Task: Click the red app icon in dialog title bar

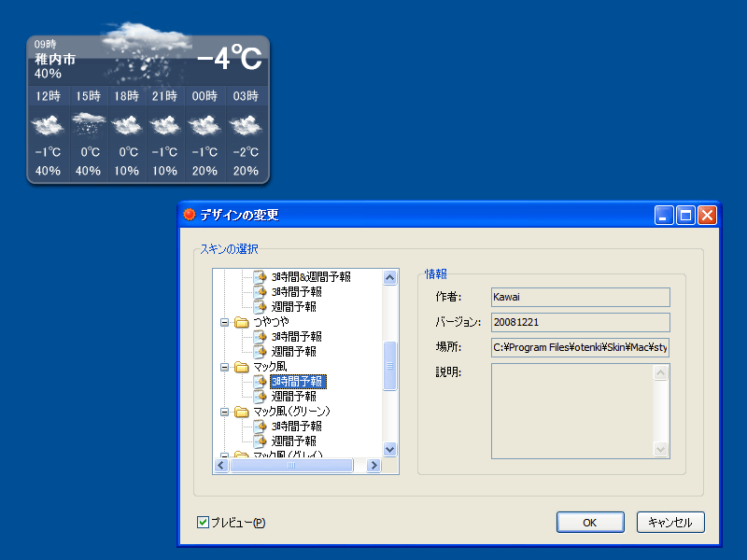Action: point(190,216)
